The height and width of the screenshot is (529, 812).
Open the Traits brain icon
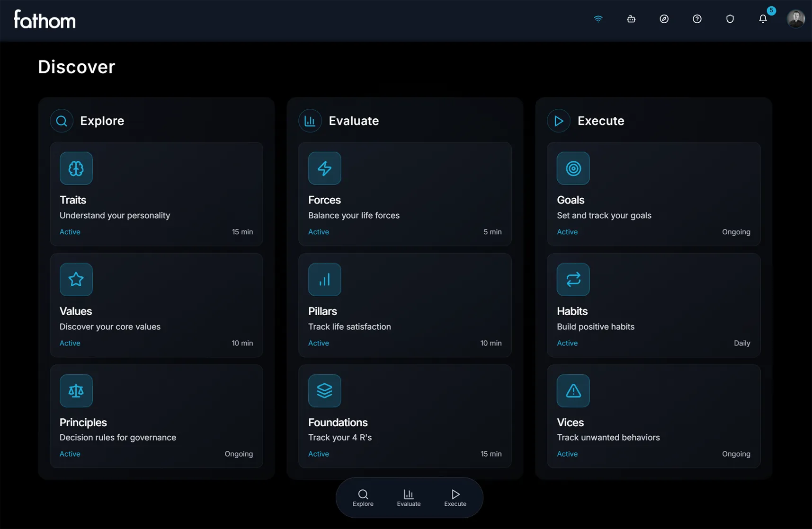[x=76, y=168]
